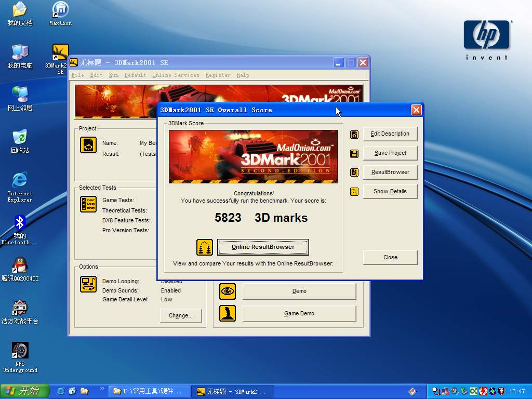Click the Show Details button
532x399 pixels.
390,191
